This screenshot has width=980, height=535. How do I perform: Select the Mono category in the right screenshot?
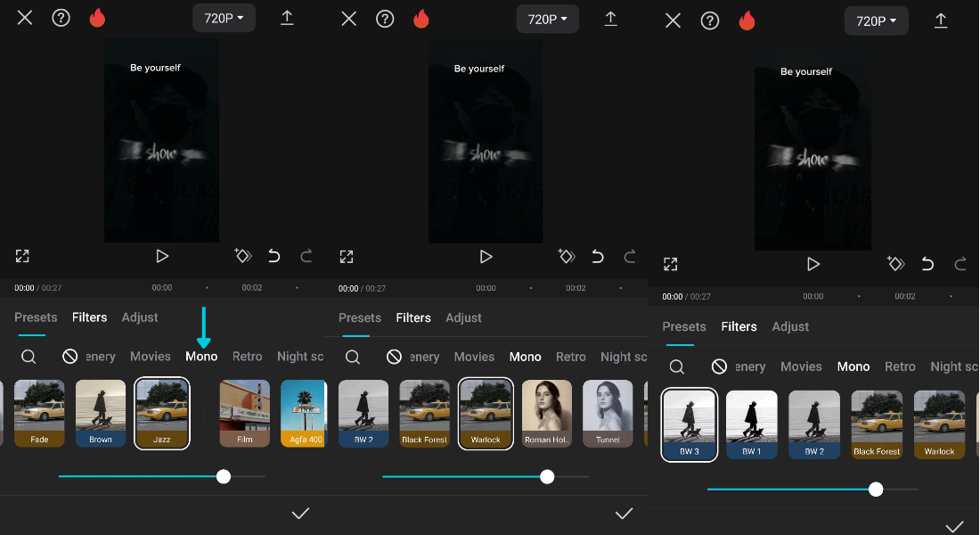(853, 366)
